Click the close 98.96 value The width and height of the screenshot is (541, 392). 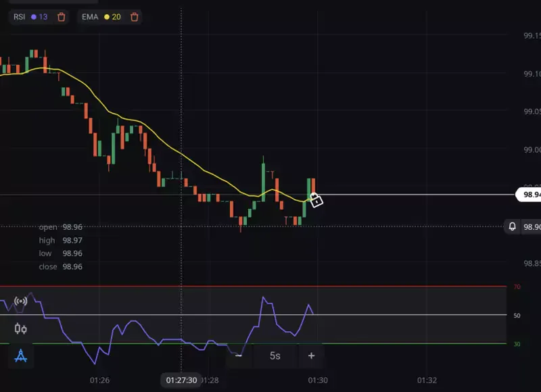point(72,266)
